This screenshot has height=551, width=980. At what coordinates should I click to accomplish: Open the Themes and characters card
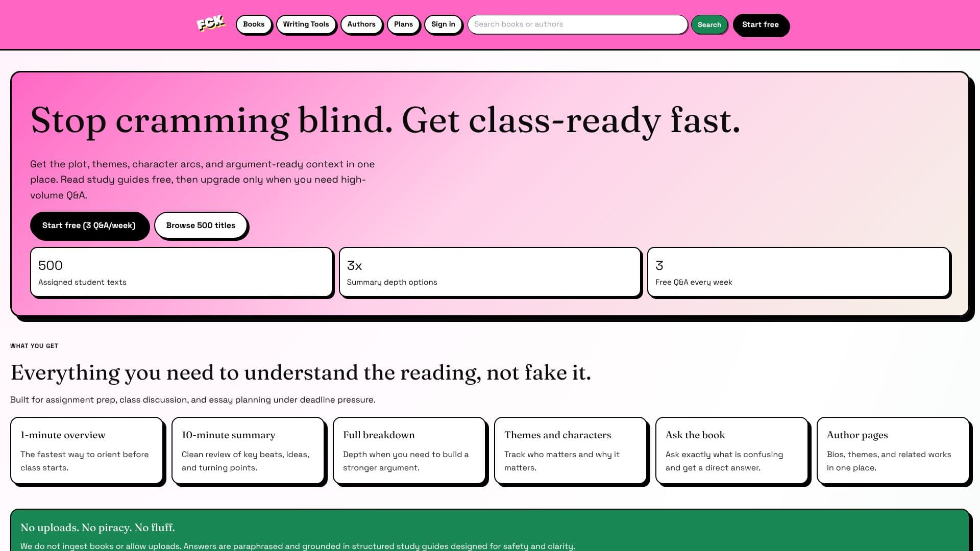coord(571,450)
